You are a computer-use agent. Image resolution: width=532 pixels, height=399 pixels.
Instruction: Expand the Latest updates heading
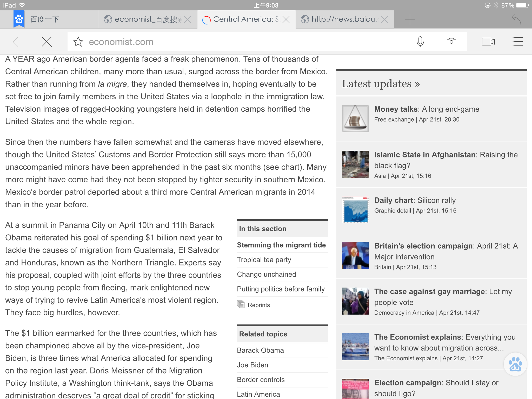pos(381,84)
